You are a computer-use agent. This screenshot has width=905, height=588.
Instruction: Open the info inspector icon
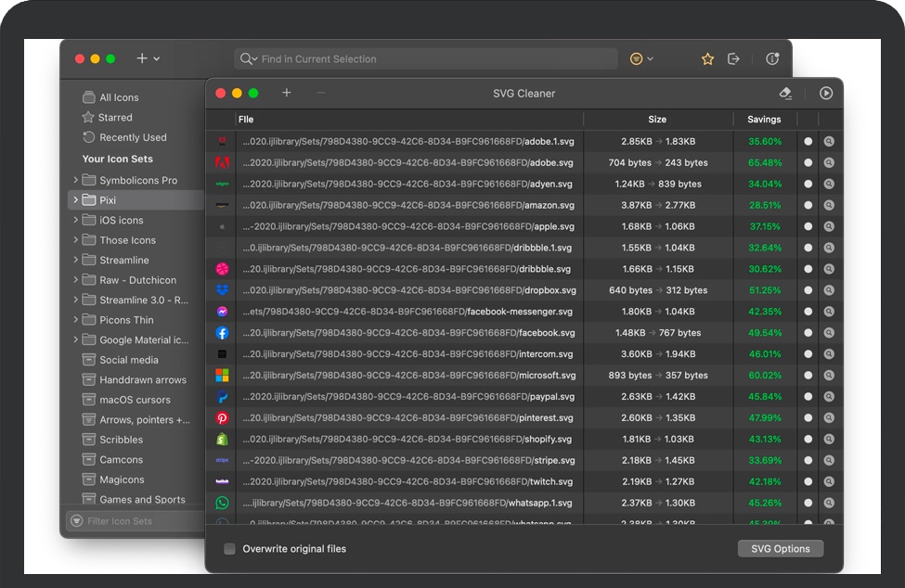tap(772, 58)
